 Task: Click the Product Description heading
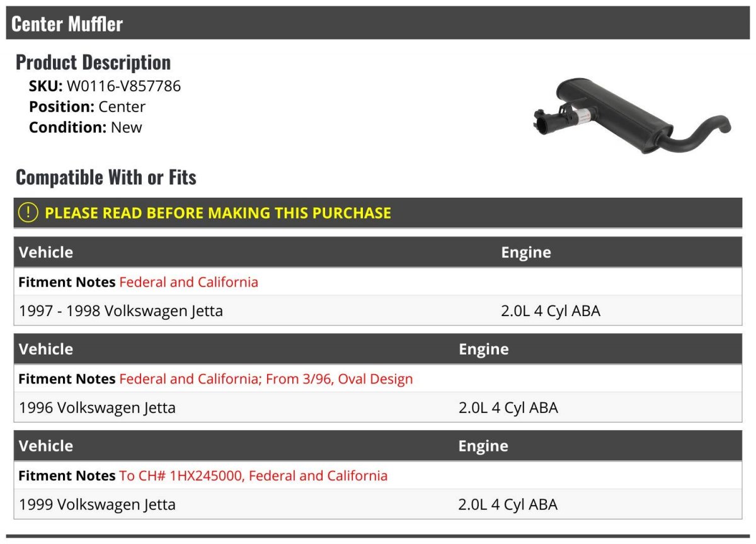coord(93,62)
